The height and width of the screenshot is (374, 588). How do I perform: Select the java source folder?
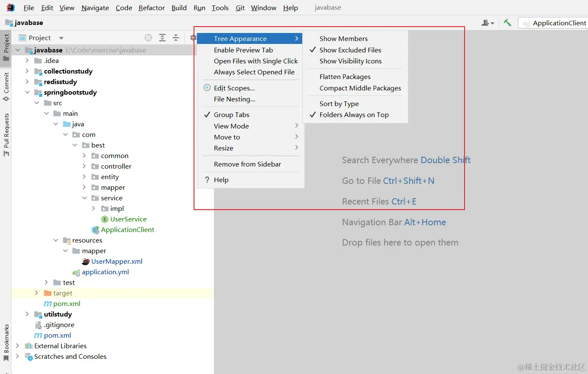74,124
